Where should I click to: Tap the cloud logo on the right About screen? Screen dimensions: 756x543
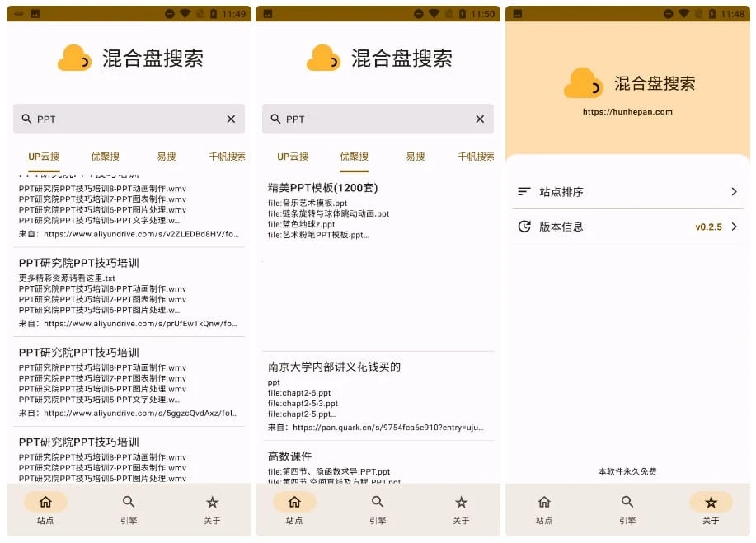tap(583, 83)
